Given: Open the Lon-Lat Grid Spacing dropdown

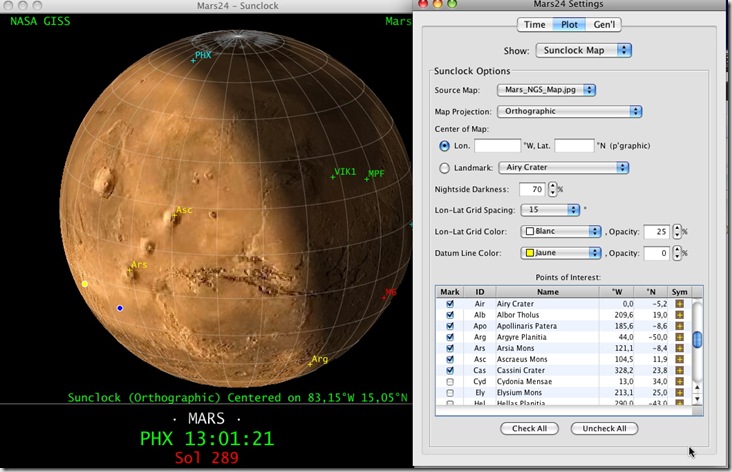Looking at the screenshot, I should 550,210.
